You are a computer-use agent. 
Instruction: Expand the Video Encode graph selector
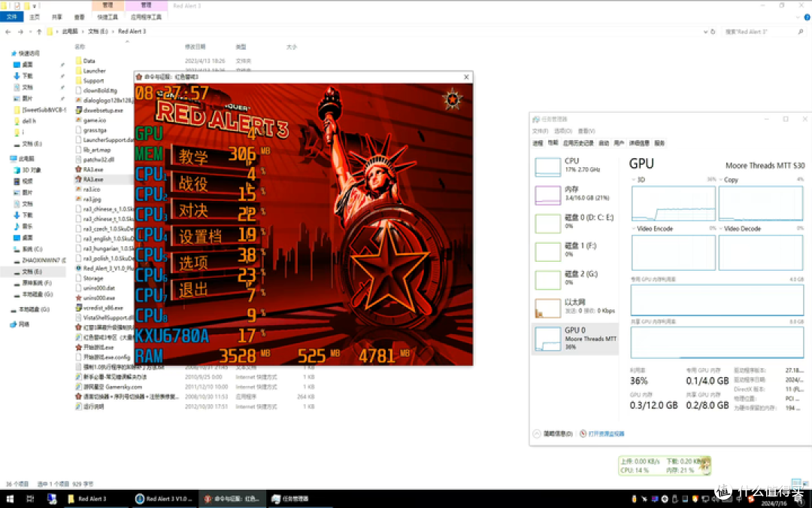pos(634,229)
